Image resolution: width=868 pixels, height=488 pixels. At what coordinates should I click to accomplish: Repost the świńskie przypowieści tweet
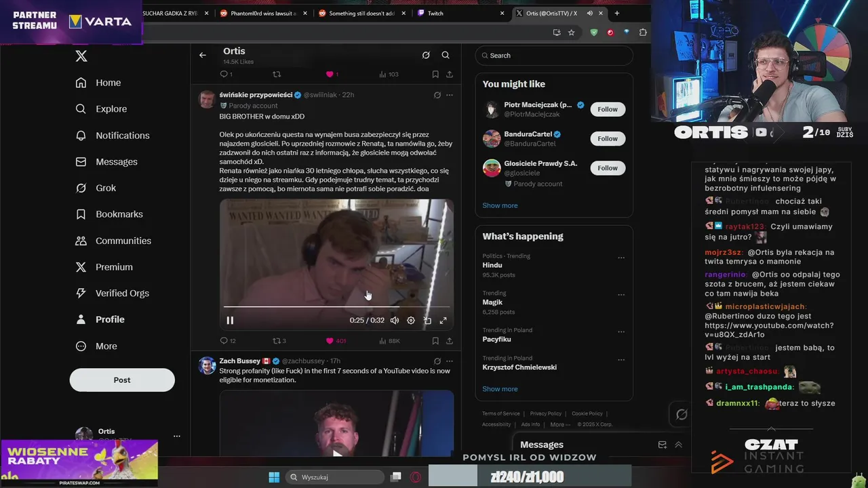(x=279, y=341)
